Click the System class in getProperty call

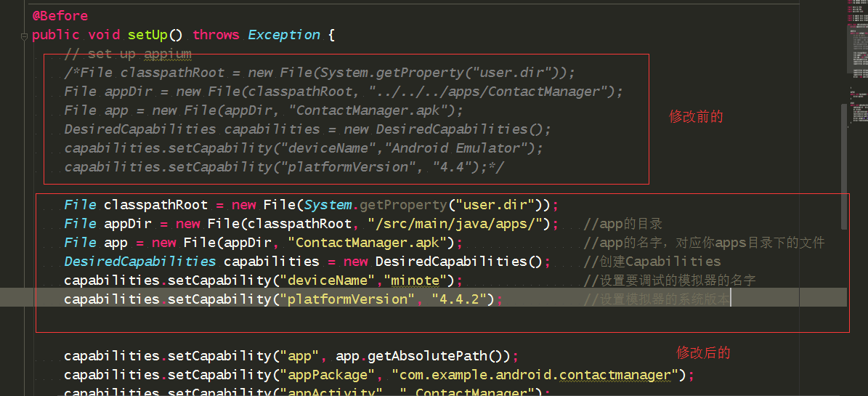(328, 205)
